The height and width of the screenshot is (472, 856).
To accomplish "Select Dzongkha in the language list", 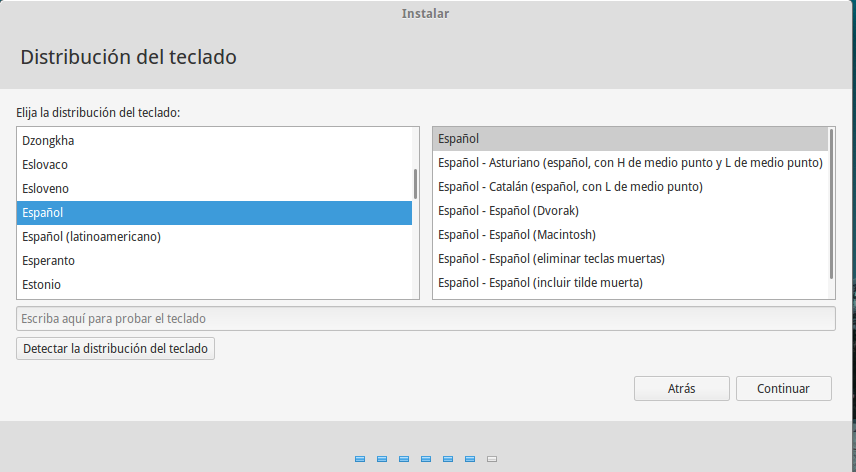I will 48,141.
